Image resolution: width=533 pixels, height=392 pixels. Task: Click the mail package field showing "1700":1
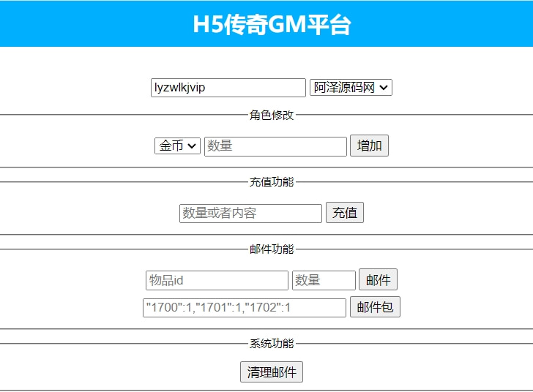click(244, 308)
